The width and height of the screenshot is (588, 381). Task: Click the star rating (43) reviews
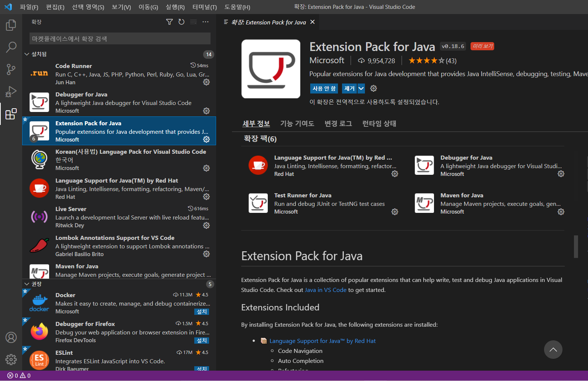point(433,61)
